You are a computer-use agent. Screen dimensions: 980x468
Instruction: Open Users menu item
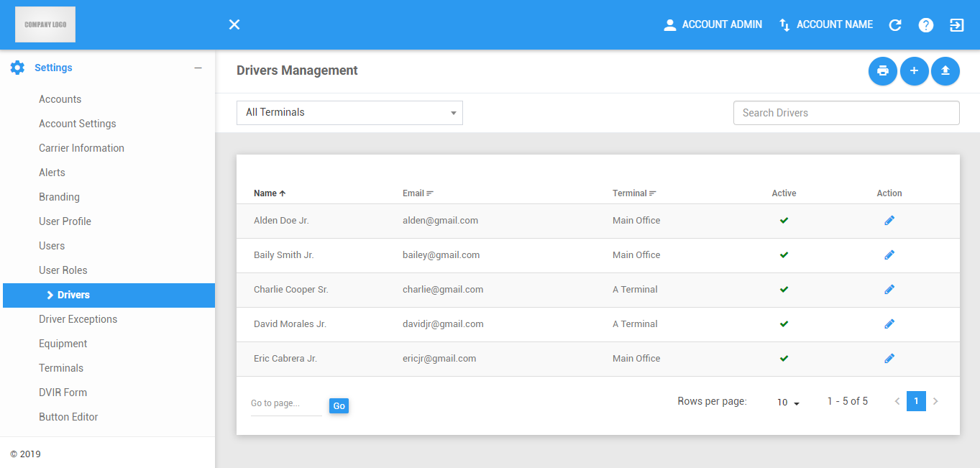(x=52, y=246)
